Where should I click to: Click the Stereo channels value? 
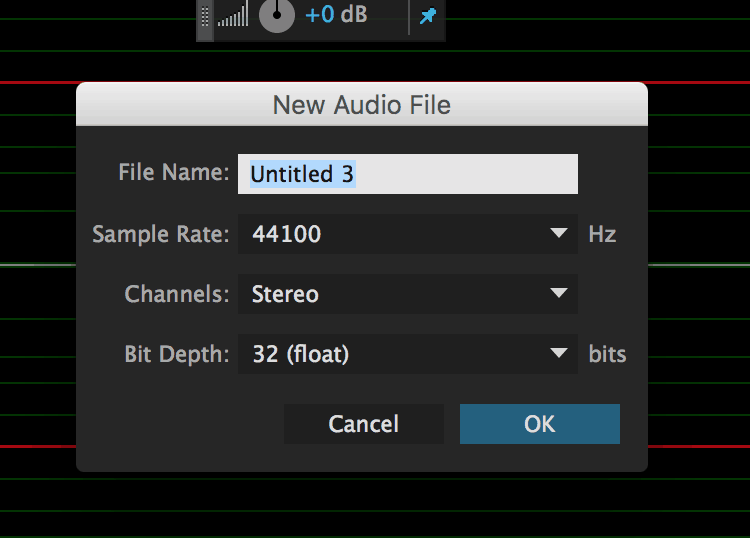pyautogui.click(x=285, y=294)
